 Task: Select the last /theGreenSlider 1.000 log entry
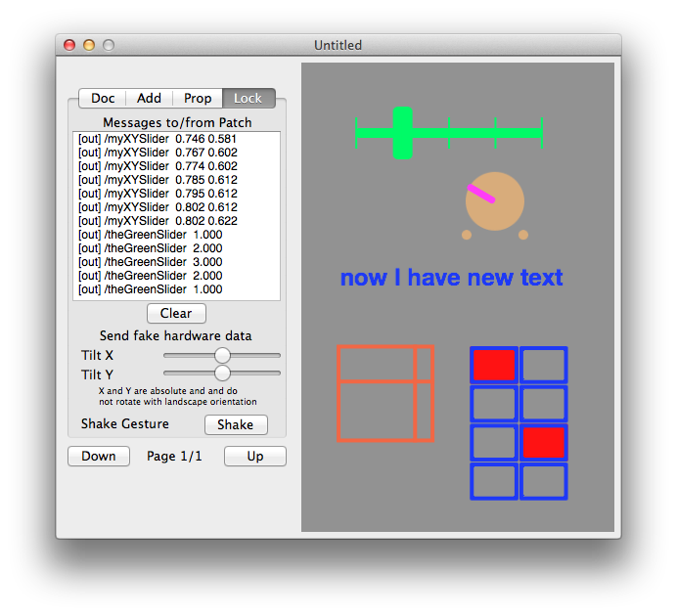tap(151, 289)
